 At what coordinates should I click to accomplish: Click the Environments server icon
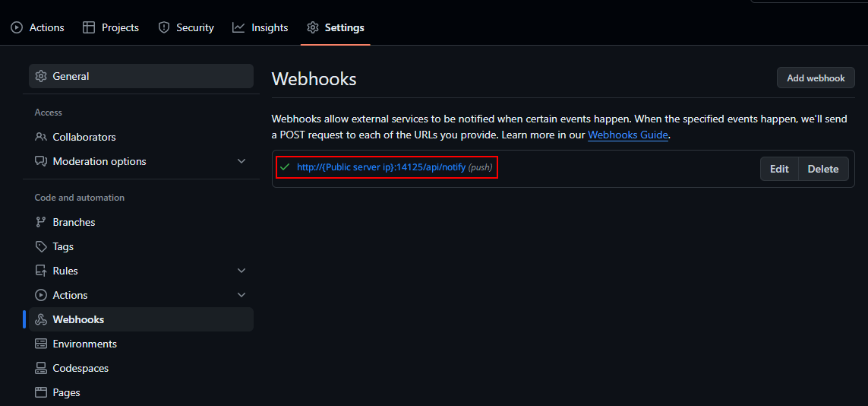[40, 344]
